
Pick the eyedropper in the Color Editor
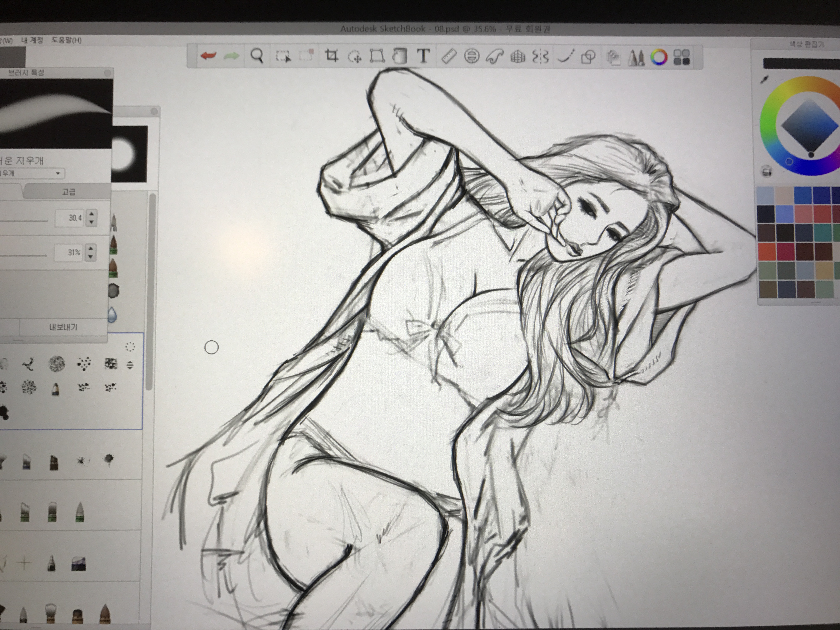764,79
